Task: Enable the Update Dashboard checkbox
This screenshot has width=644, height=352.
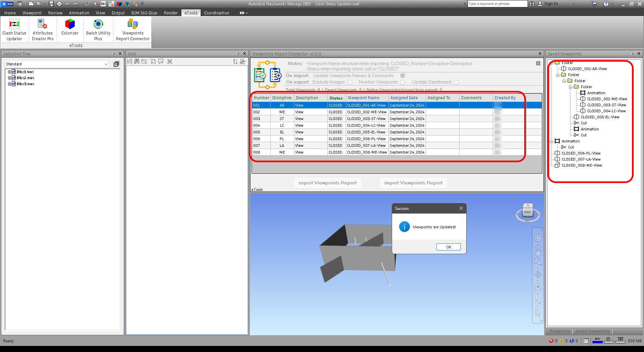Action: pyautogui.click(x=457, y=82)
